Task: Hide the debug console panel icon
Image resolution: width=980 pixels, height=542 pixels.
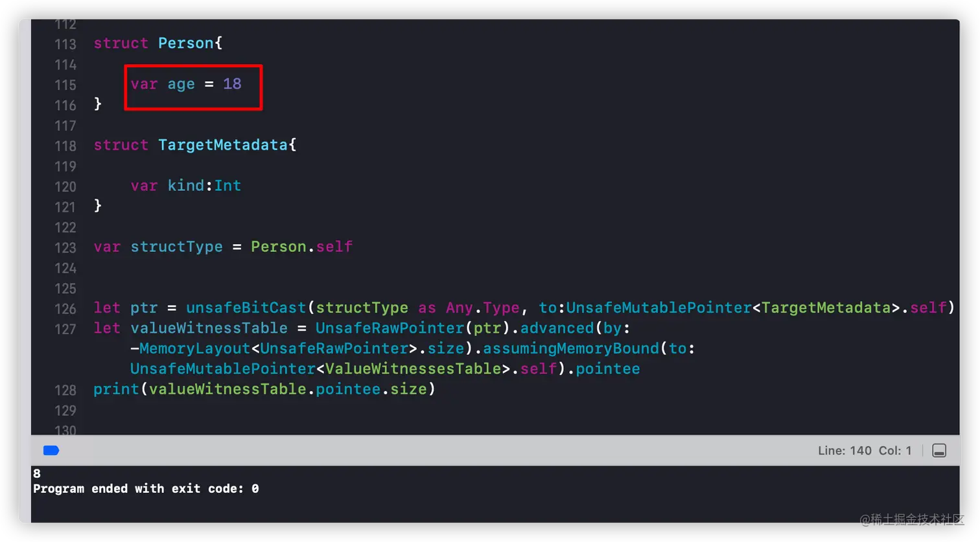Action: point(939,451)
